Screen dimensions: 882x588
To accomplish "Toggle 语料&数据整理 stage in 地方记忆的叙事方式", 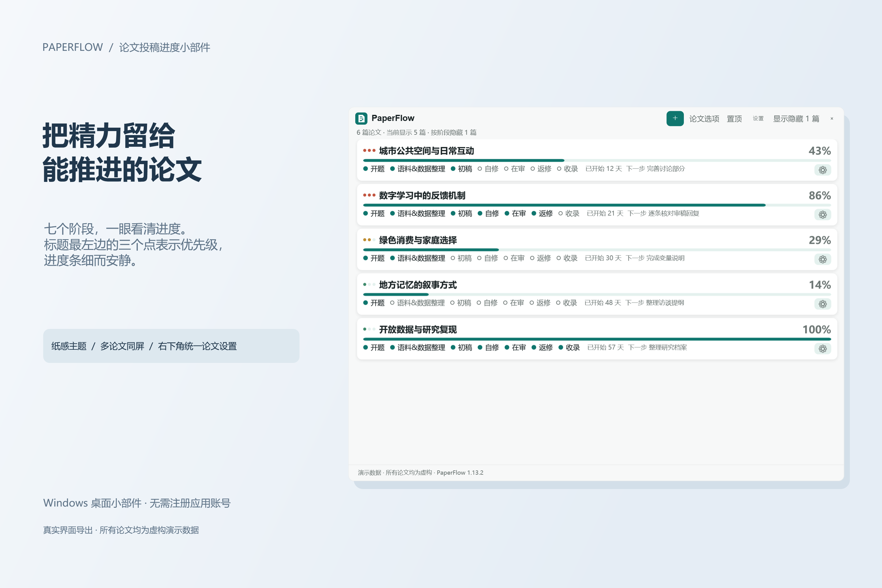I will [x=417, y=303].
